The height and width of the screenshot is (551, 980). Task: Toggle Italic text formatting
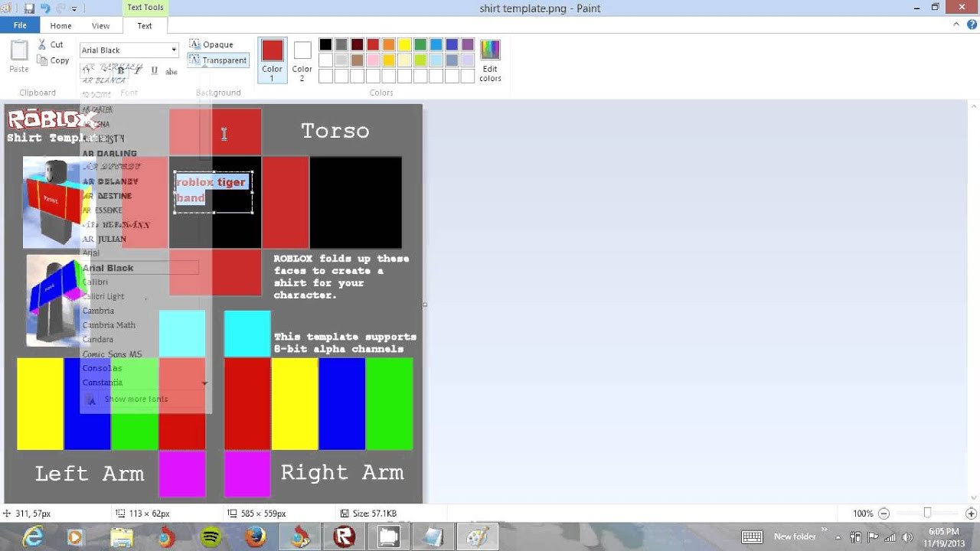[138, 71]
